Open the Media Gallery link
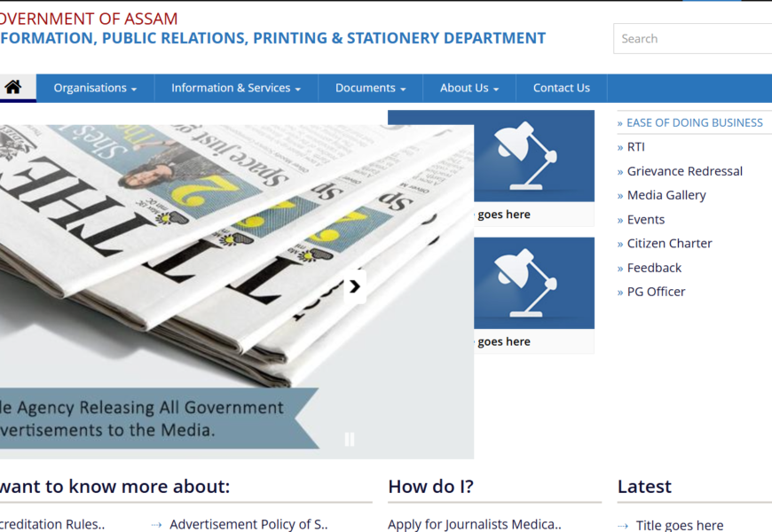The width and height of the screenshot is (772, 532). coord(666,195)
